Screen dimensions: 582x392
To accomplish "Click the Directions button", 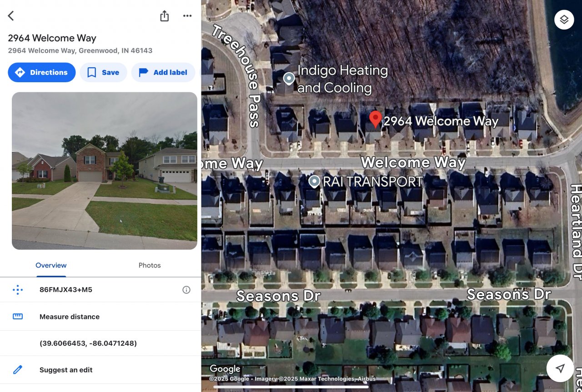I will [42, 72].
